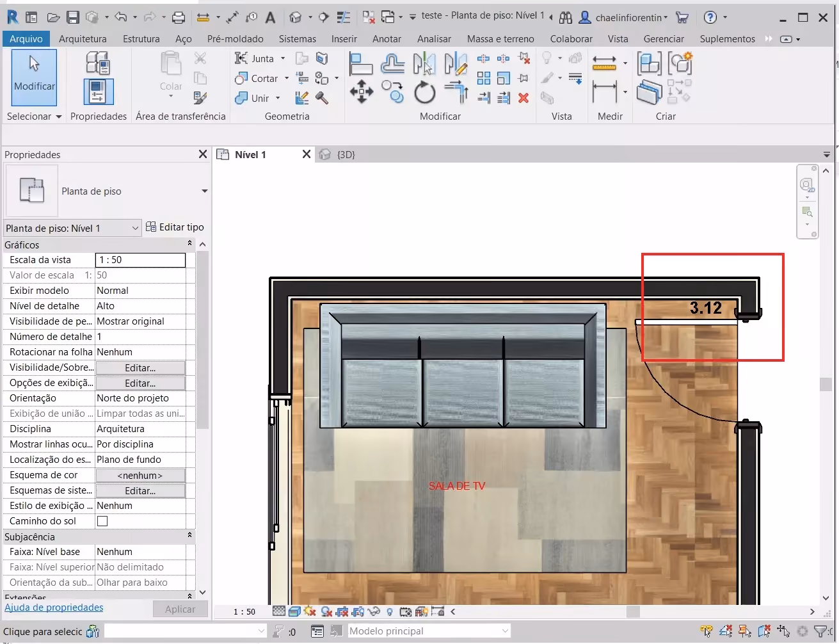Open the Arquitetura ribbon tab
839x644 pixels.
tap(83, 39)
